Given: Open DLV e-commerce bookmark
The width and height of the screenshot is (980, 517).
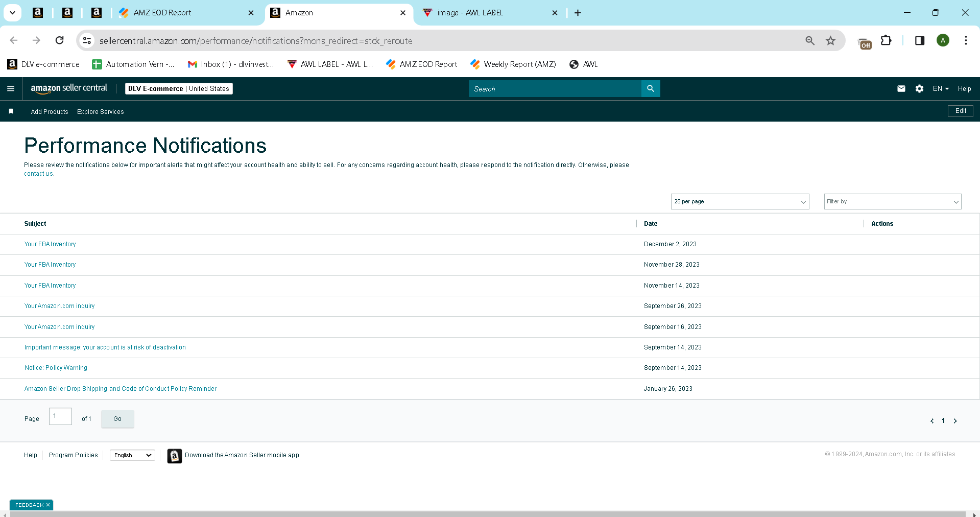Looking at the screenshot, I should (44, 64).
